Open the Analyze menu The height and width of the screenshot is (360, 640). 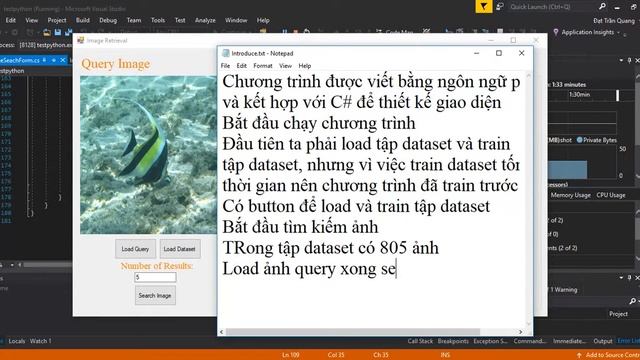coord(205,20)
